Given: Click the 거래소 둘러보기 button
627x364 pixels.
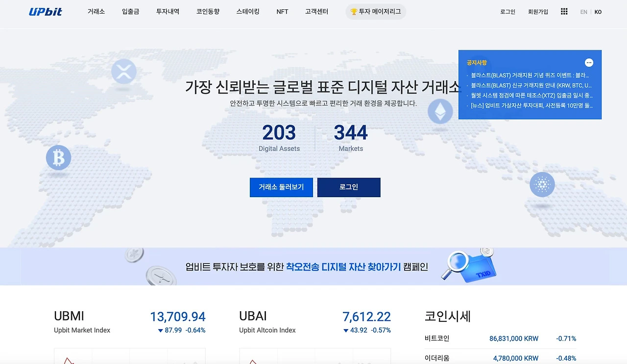Looking at the screenshot, I should 281,187.
